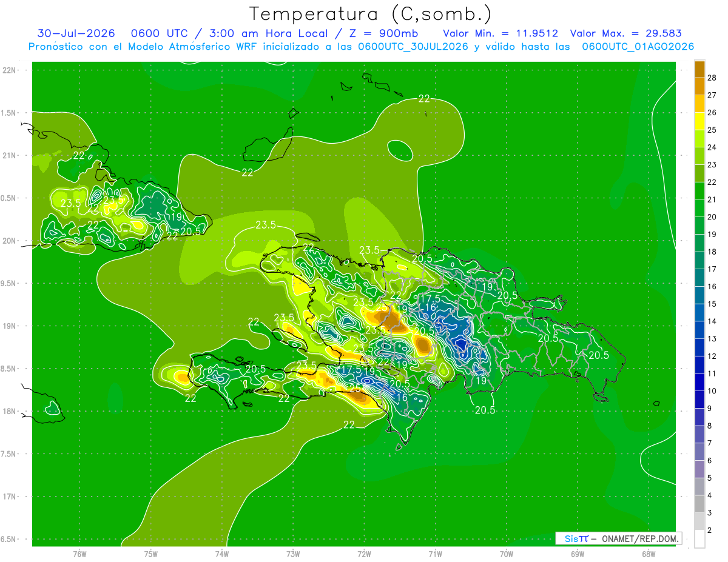
Task: Click longitude axis label "75W"
Action: pyautogui.click(x=151, y=554)
